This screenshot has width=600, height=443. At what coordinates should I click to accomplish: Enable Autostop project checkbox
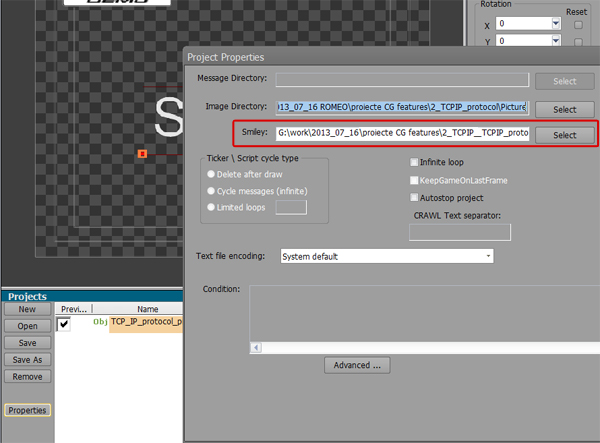pyautogui.click(x=414, y=197)
